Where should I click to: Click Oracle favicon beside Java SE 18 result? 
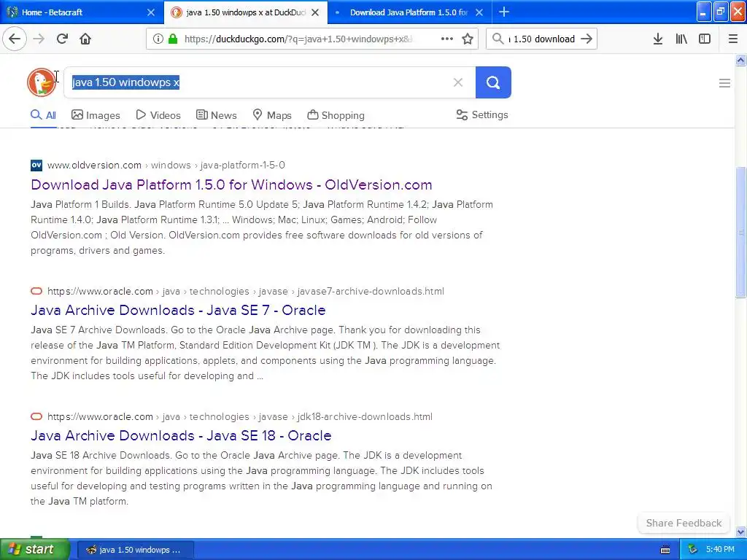click(x=36, y=416)
